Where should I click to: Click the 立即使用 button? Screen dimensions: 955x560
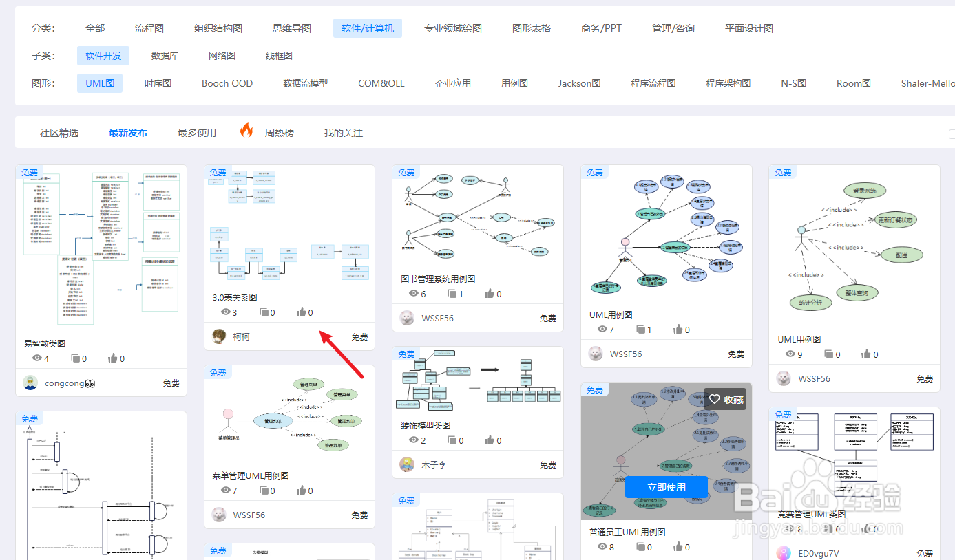coord(666,487)
